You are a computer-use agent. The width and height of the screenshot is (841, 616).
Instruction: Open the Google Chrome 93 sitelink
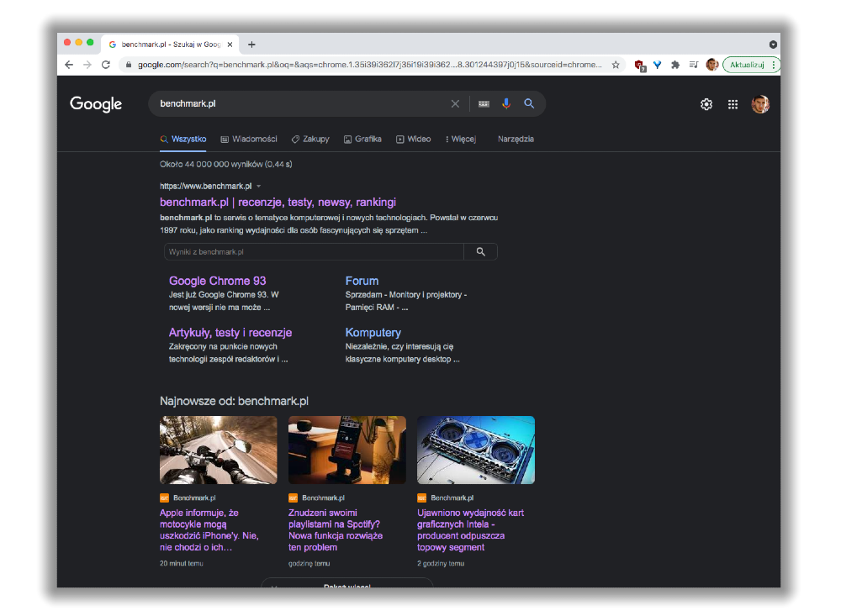[x=217, y=281]
